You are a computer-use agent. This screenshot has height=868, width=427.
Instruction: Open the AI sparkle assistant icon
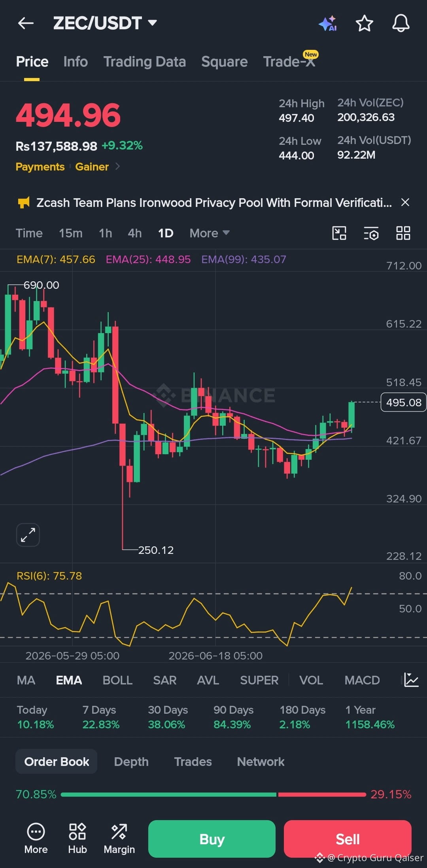click(x=328, y=23)
